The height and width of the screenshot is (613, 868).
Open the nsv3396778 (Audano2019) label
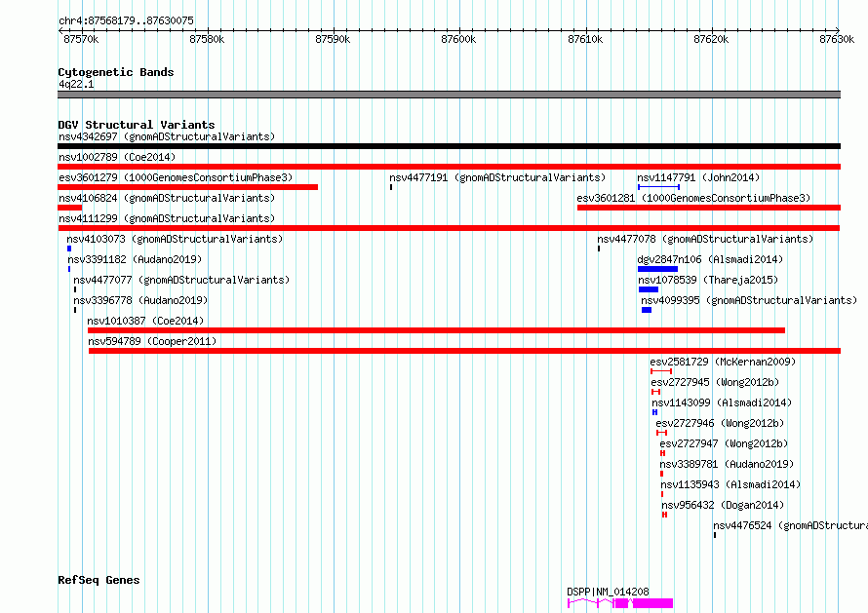140,300
